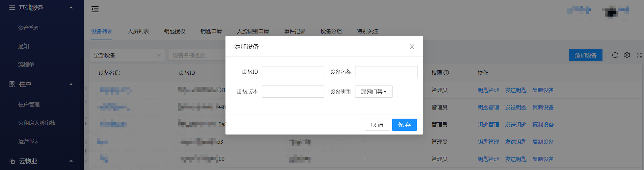The height and width of the screenshot is (170, 644).
Task: Collapse the 基础服务 sidebar section
Action: (x=71, y=8)
